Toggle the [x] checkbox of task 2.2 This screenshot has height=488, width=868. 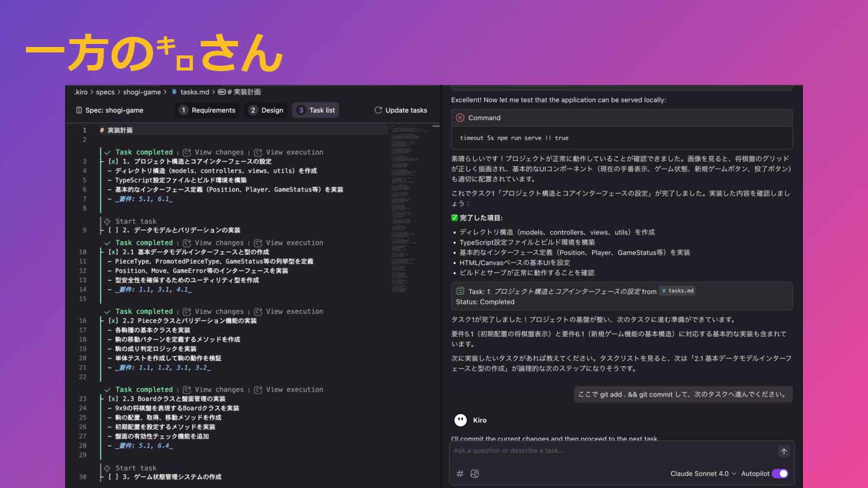pos(113,321)
